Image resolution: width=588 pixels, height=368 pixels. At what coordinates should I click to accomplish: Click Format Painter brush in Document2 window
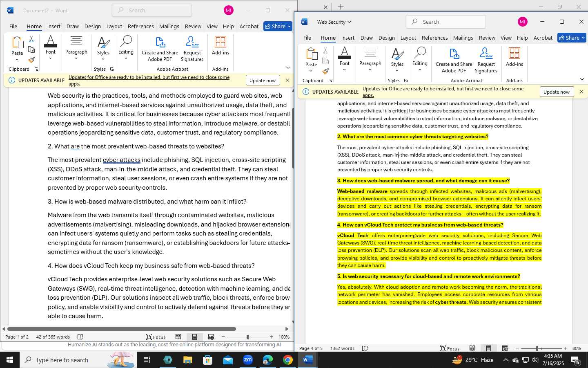tap(31, 60)
